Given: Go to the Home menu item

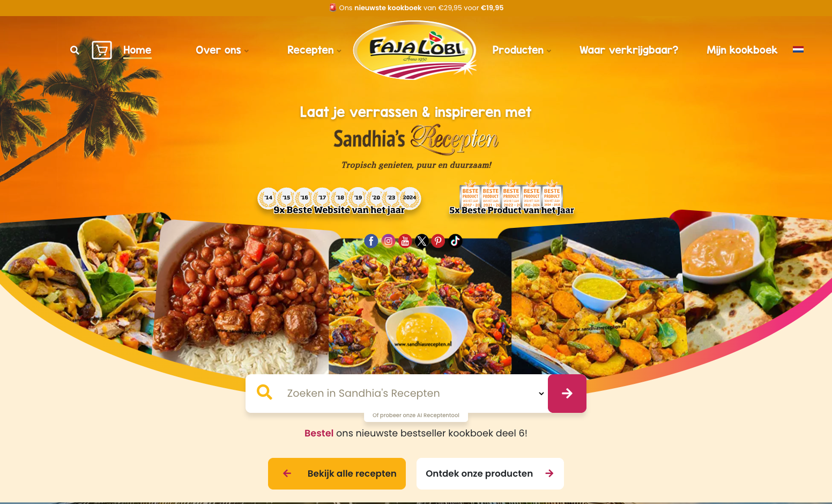Looking at the screenshot, I should coord(137,50).
